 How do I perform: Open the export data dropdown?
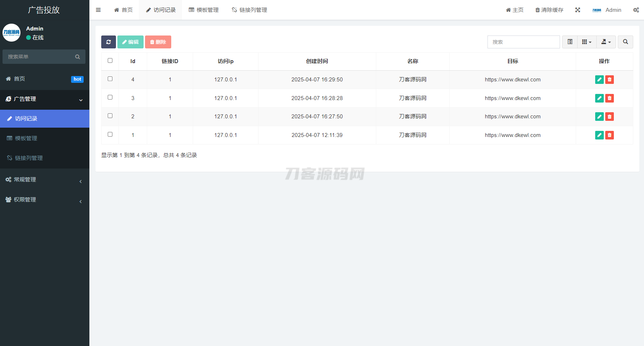[x=606, y=42]
